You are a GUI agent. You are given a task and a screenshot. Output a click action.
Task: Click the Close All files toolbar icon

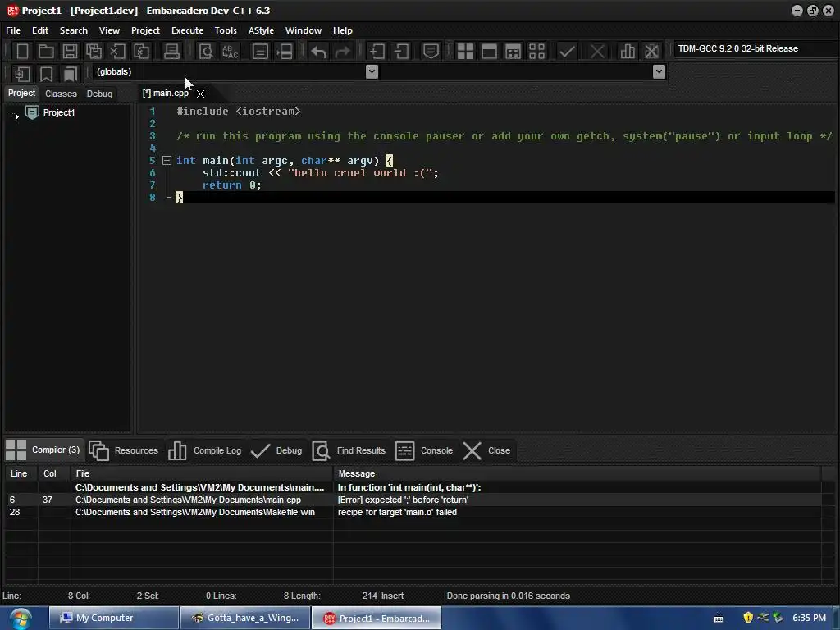click(141, 52)
